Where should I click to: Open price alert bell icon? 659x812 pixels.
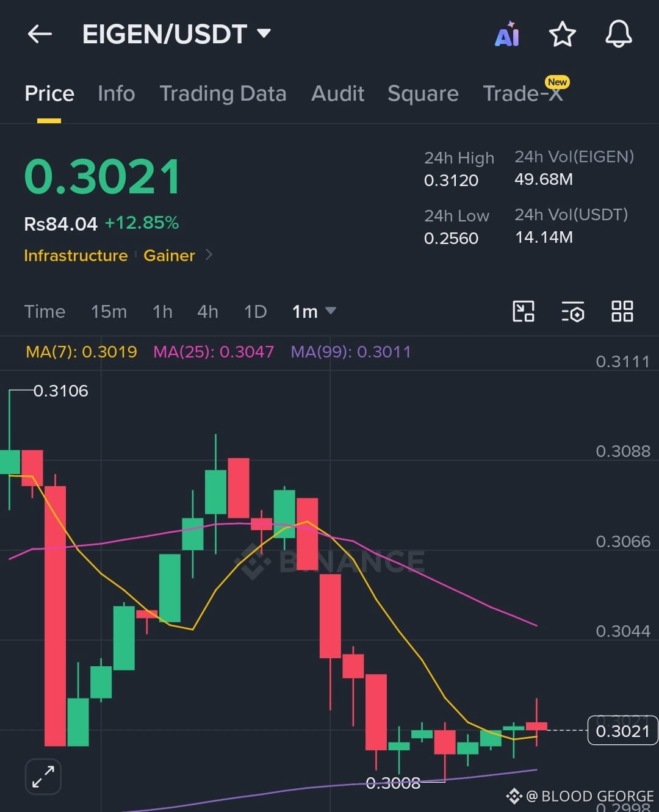tap(618, 34)
